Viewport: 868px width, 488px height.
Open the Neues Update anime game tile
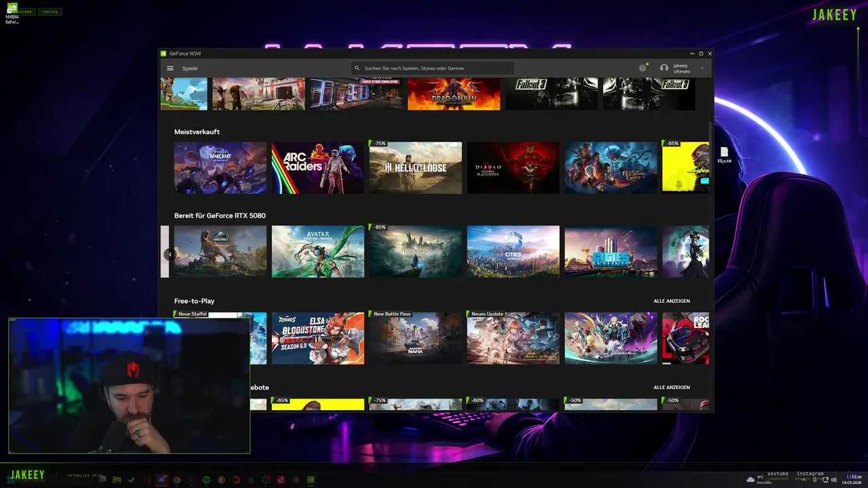(513, 338)
